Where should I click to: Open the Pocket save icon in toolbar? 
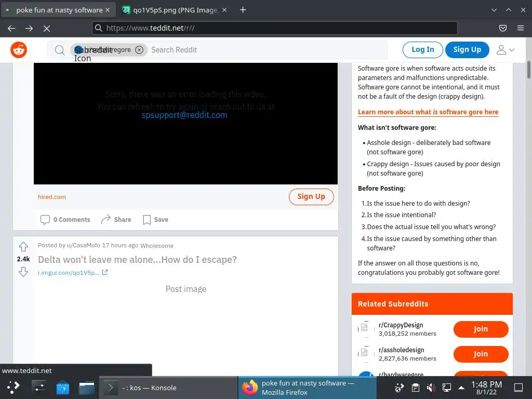(503, 28)
